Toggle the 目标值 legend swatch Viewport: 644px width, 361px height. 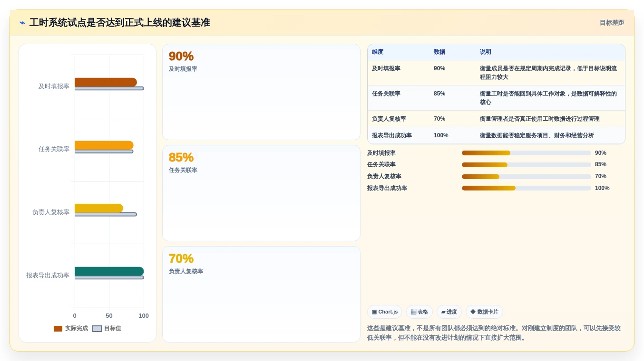[x=97, y=329]
